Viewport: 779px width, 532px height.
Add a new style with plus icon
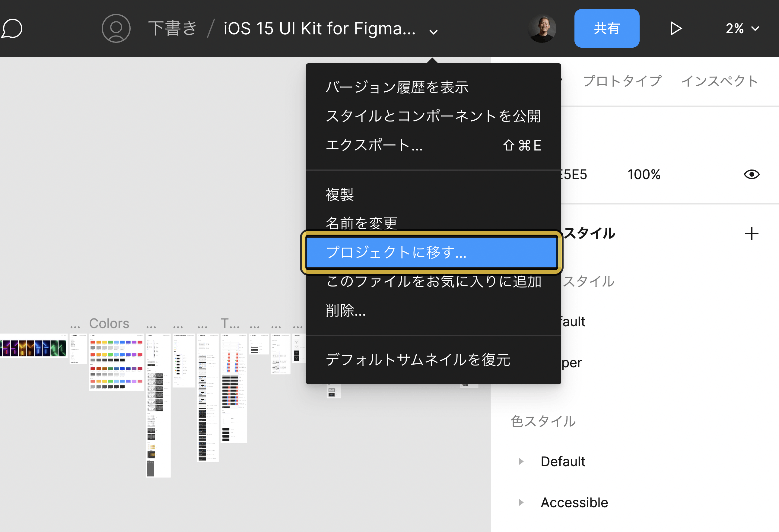pyautogui.click(x=752, y=233)
